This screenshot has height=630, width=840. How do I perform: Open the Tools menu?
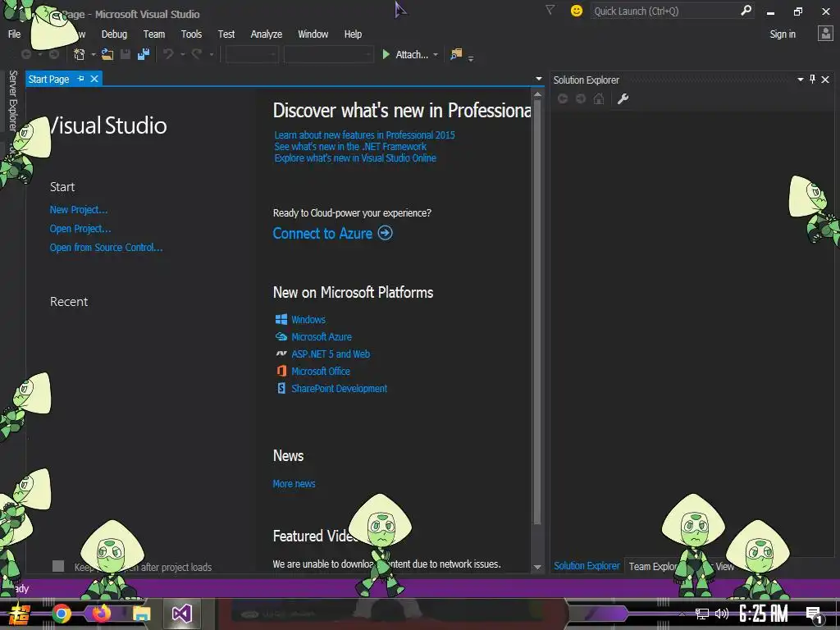coord(191,34)
